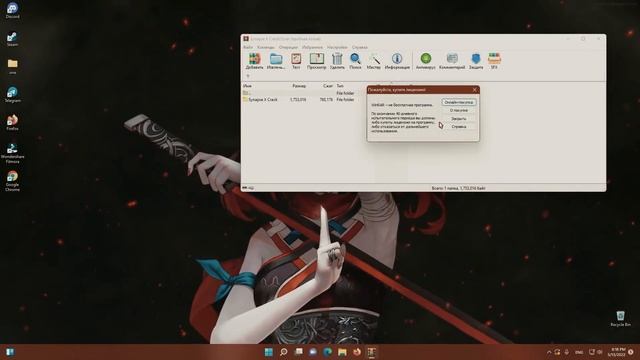Open the Избранное menu
The image size is (640, 360).
(312, 47)
